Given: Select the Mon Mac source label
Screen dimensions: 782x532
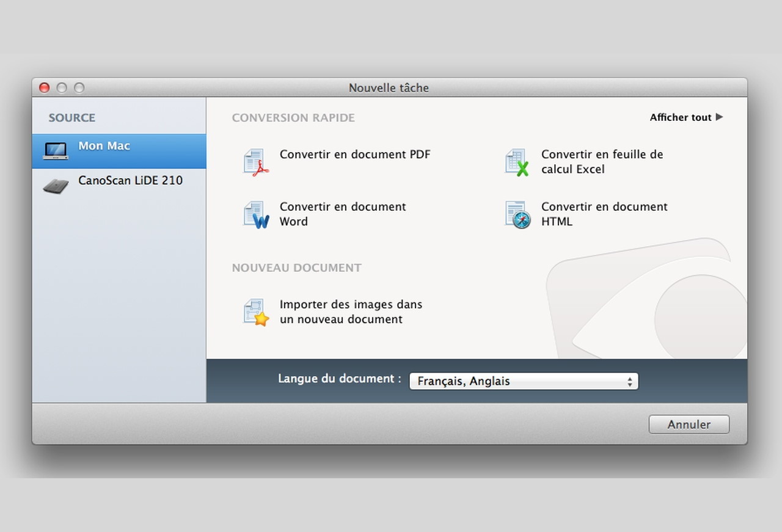Looking at the screenshot, I should (104, 146).
